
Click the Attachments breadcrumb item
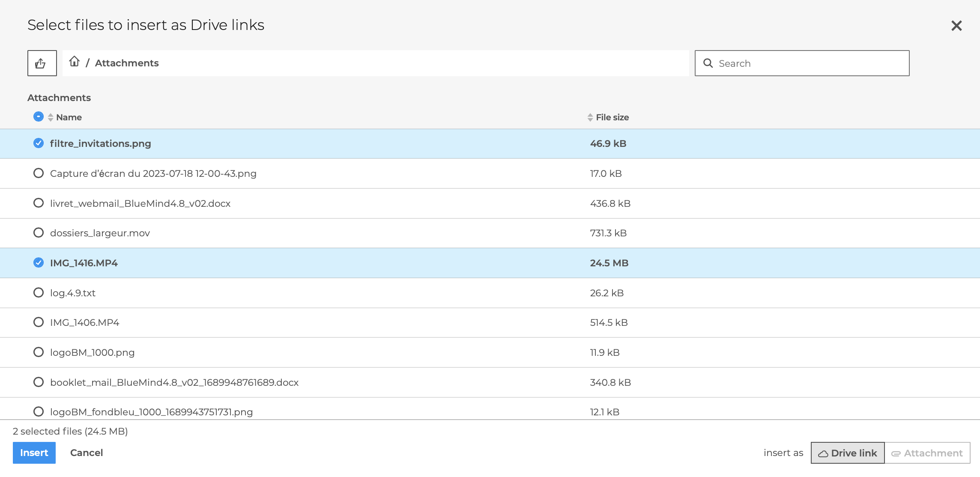[x=127, y=63]
